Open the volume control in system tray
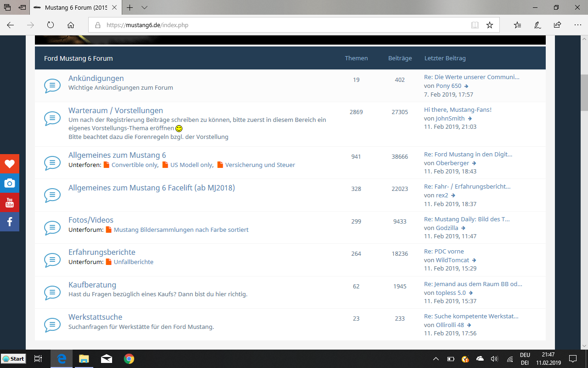588x368 pixels. [494, 359]
